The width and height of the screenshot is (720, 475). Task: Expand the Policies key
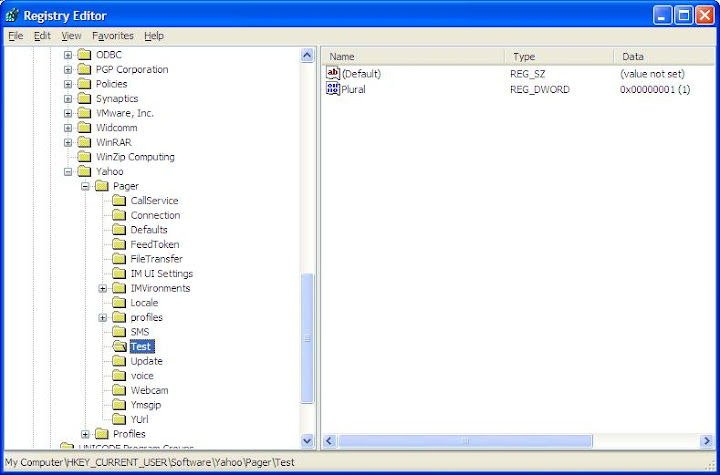tap(68, 84)
